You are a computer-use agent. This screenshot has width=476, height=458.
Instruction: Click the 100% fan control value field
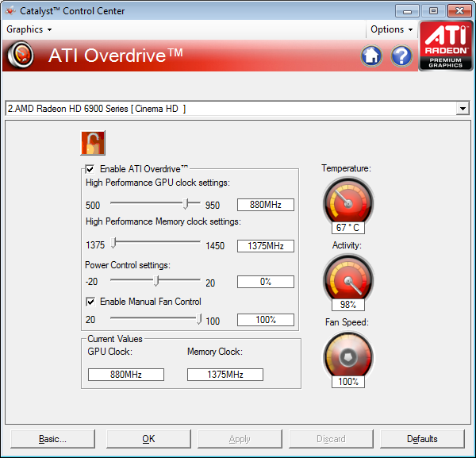tap(266, 320)
